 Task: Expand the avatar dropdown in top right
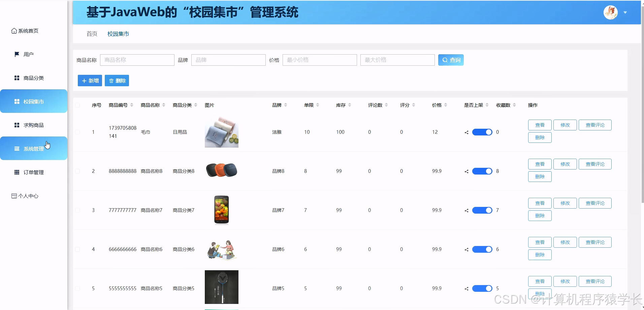pyautogui.click(x=625, y=12)
